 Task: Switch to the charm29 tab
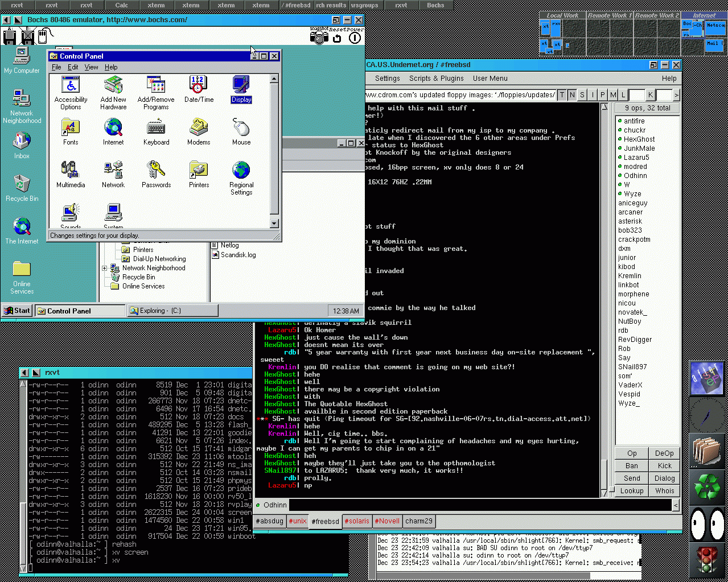(419, 521)
